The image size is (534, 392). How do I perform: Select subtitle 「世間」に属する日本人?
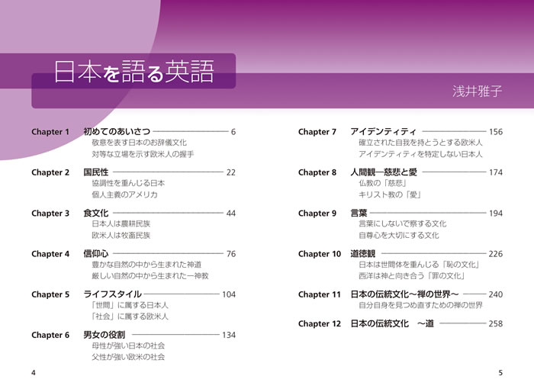pyautogui.click(x=130, y=305)
